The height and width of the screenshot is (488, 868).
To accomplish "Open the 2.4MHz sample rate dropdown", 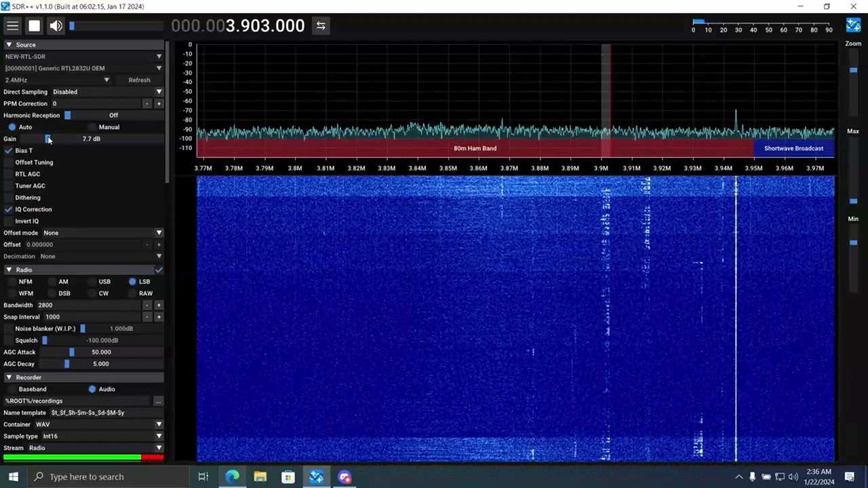I will 57,80.
